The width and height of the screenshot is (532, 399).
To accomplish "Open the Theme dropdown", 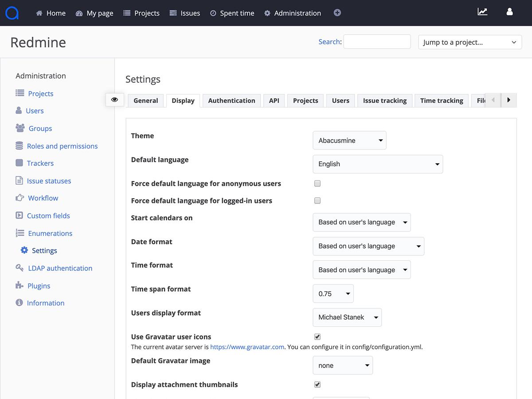I will tap(349, 141).
